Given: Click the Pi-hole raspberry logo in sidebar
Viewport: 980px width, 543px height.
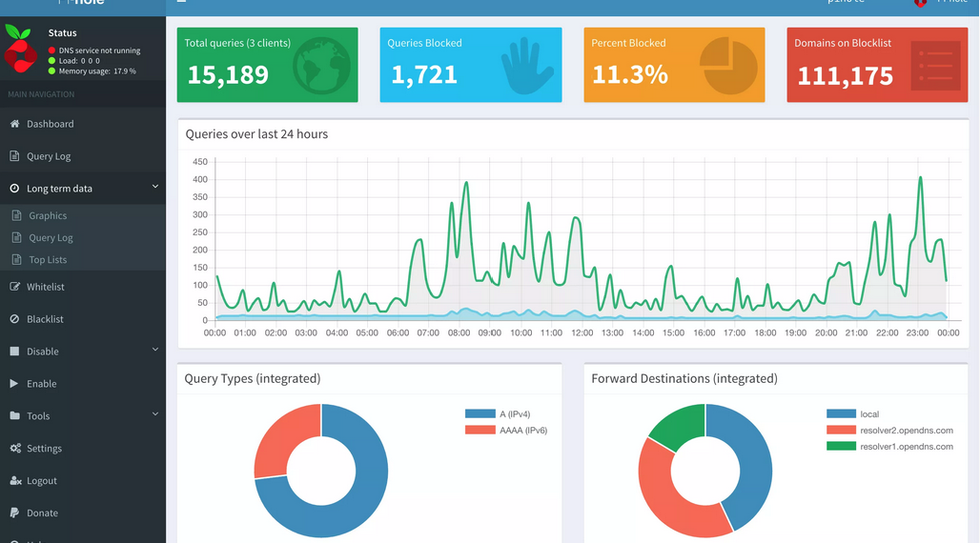Looking at the screenshot, I should tap(20, 49).
